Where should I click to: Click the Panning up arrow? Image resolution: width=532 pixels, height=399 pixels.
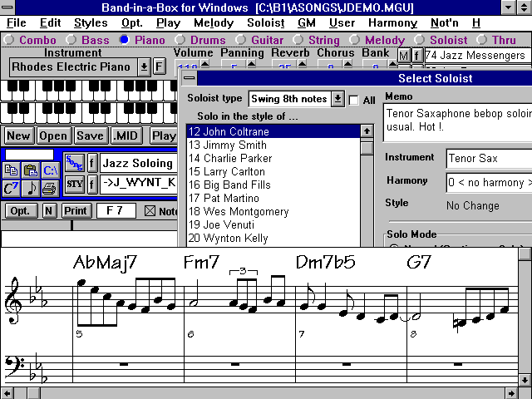tap(251, 63)
